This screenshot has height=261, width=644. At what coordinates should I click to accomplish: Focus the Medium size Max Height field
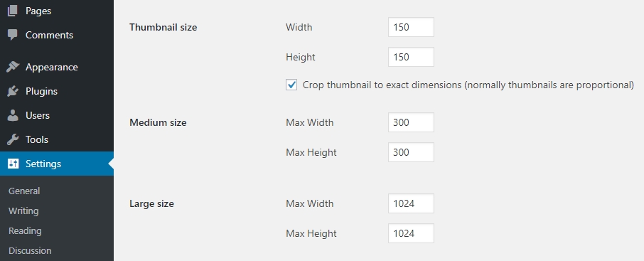click(411, 152)
